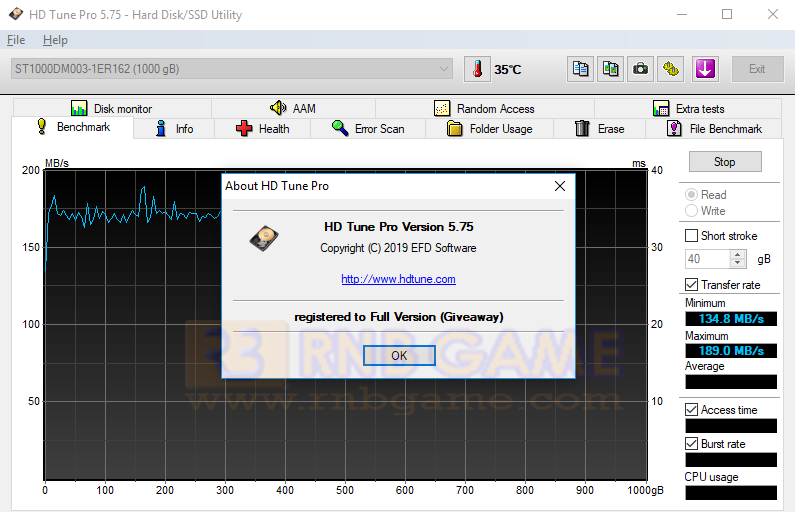795x512 pixels.
Task: Click the 134.8 MB/s minimum value
Action: 731,319
